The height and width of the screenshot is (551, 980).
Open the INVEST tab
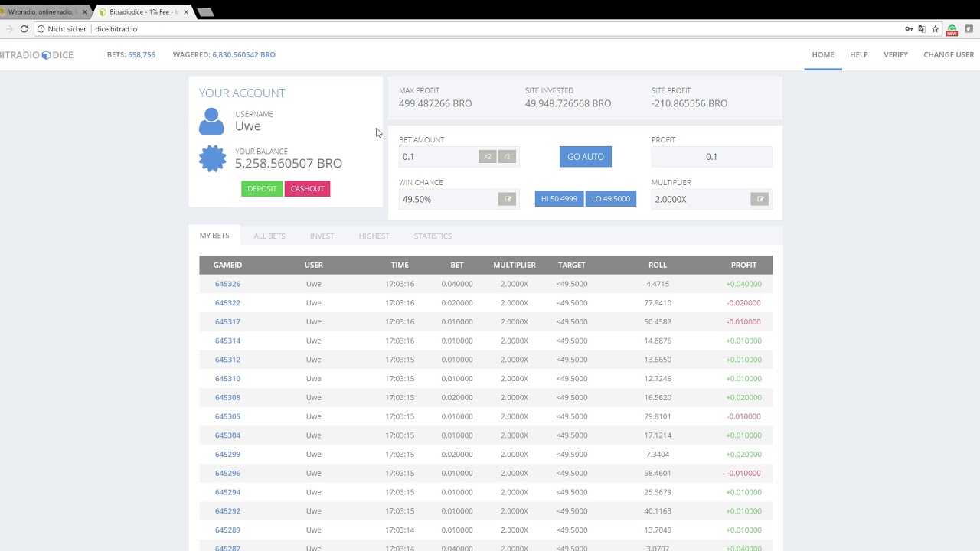322,236
